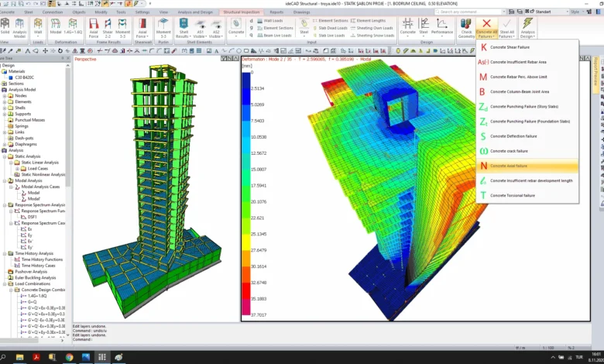Select Time History Functions item
604x364 pixels.
tap(42, 259)
